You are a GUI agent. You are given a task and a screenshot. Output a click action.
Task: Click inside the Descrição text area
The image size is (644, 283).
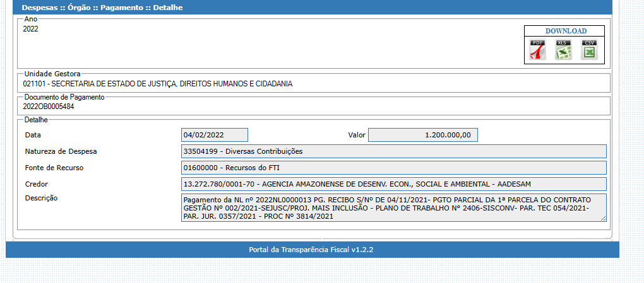click(393, 207)
